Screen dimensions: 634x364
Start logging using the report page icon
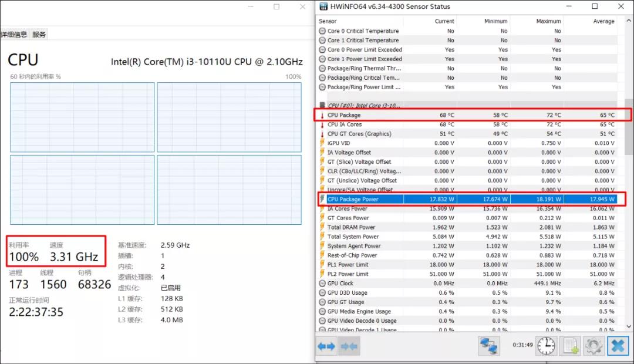(570, 346)
